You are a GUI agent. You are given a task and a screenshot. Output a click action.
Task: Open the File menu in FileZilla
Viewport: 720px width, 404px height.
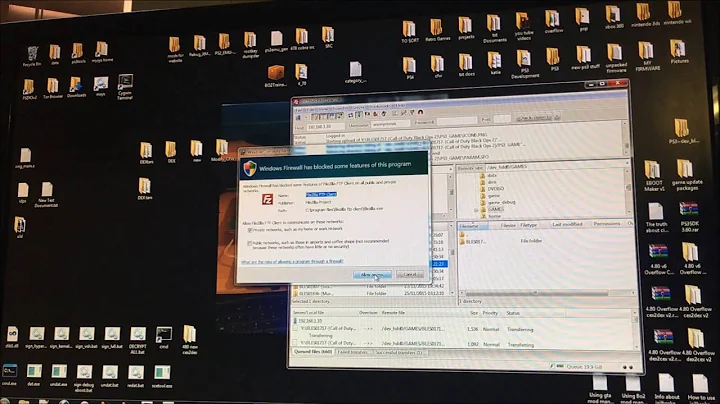click(x=298, y=110)
